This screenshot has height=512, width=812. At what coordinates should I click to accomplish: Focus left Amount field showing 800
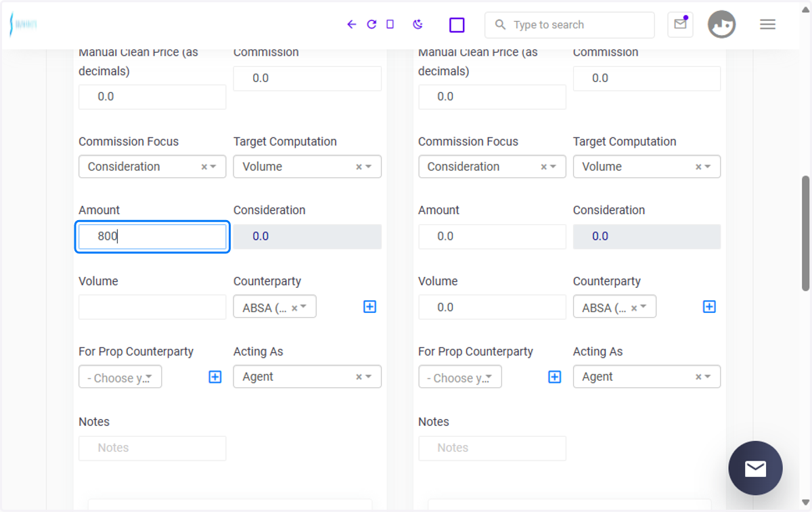[x=152, y=237]
